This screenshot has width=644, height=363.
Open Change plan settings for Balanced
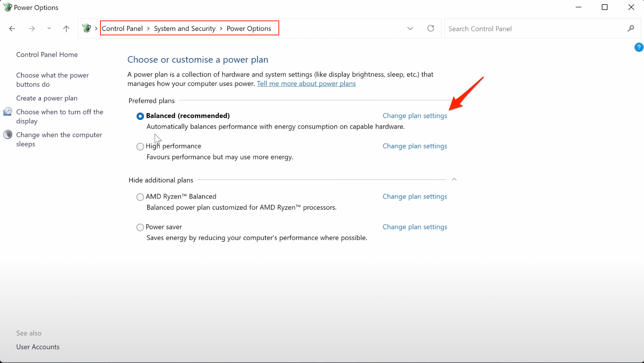click(x=414, y=116)
